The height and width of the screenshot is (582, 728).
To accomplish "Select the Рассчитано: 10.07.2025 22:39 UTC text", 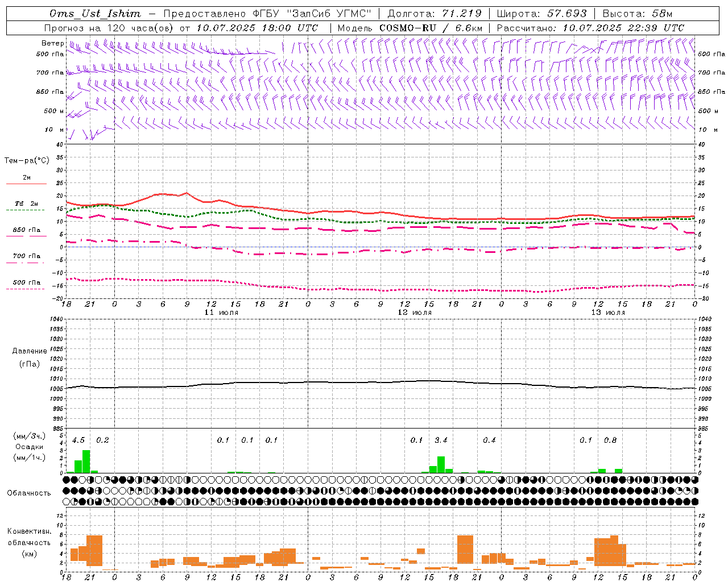I will (x=590, y=27).
